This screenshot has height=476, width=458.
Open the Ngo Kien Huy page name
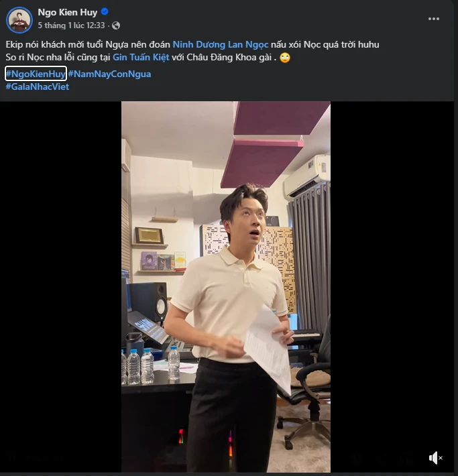coord(67,12)
